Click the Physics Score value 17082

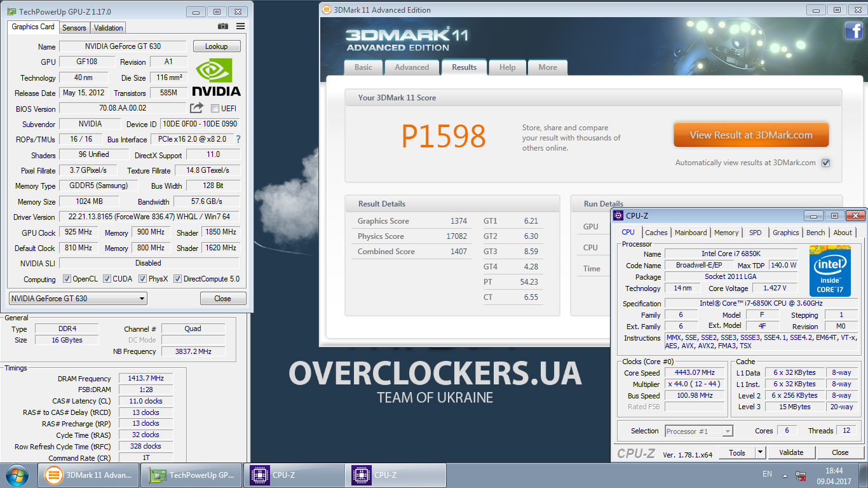coord(457,236)
